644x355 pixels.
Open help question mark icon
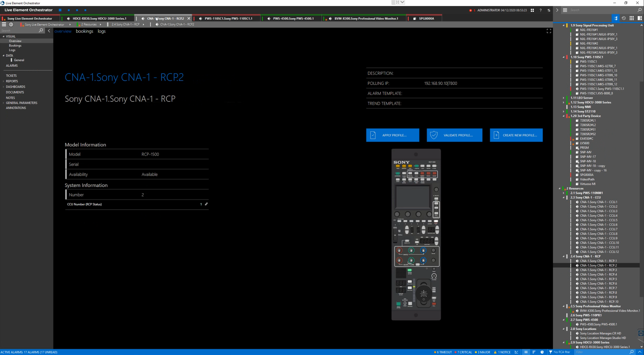pyautogui.click(x=541, y=10)
